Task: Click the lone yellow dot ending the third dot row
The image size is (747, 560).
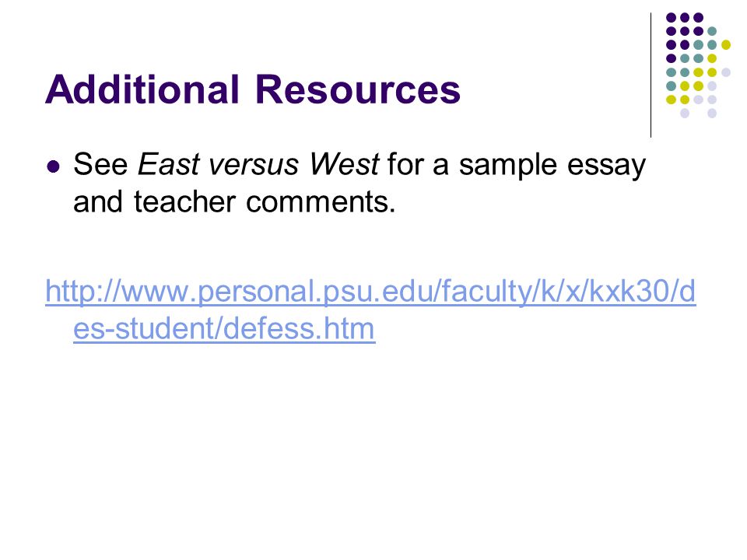Action: pos(725,45)
